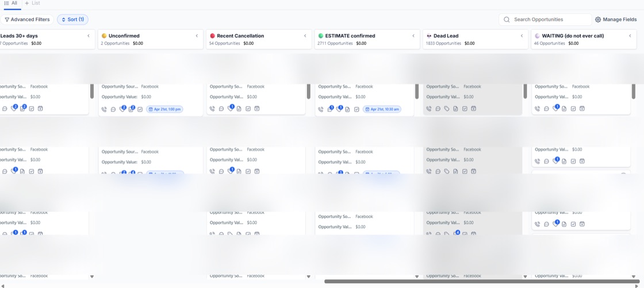Open the Apr 21st, 10:30 am appointment
This screenshot has height=288, width=644.
(382, 109)
